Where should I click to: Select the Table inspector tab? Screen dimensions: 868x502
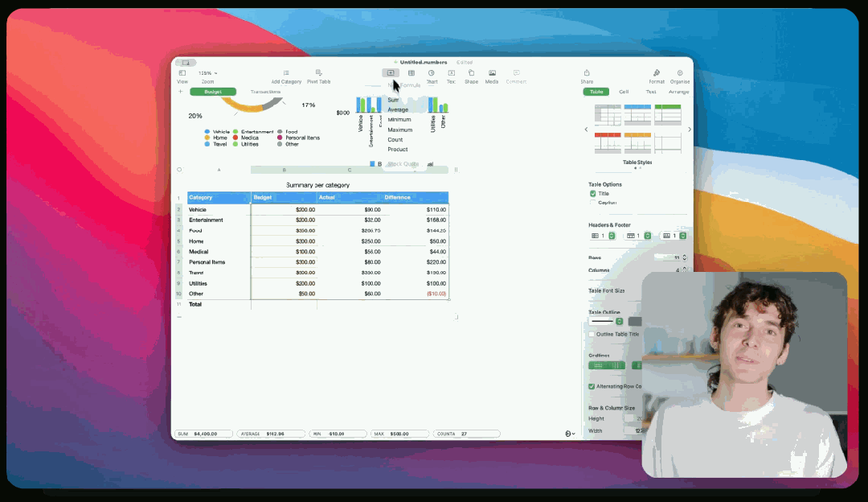596,92
